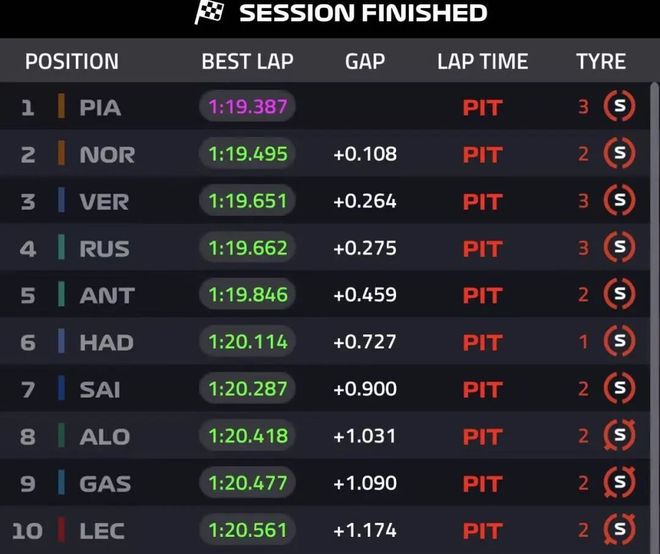Sort by the GAP column header
This screenshot has width=660, height=554.
tap(365, 61)
